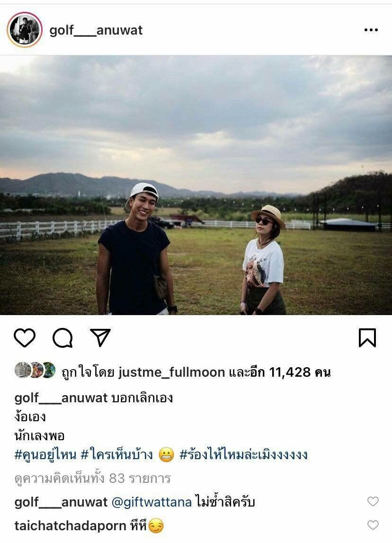The width and height of the screenshot is (392, 543).
Task: Open justme_fullmoon profile from likes
Action: (171, 372)
